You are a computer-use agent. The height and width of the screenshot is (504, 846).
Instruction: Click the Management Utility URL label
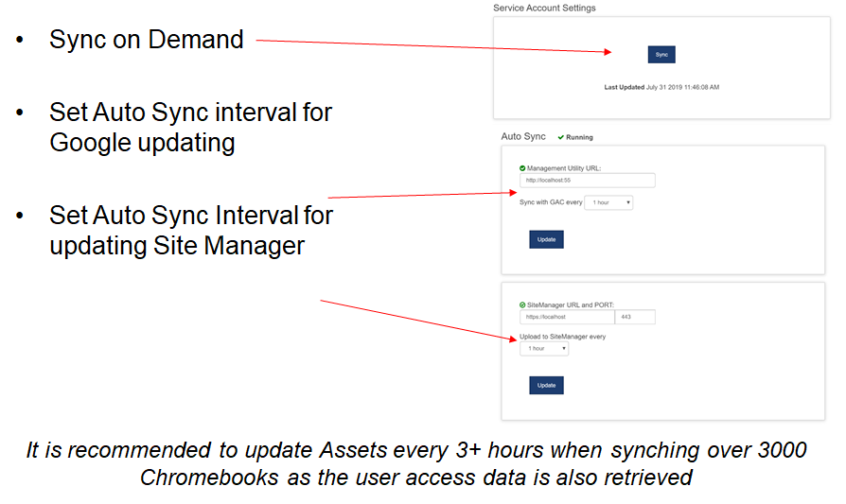tap(564, 168)
